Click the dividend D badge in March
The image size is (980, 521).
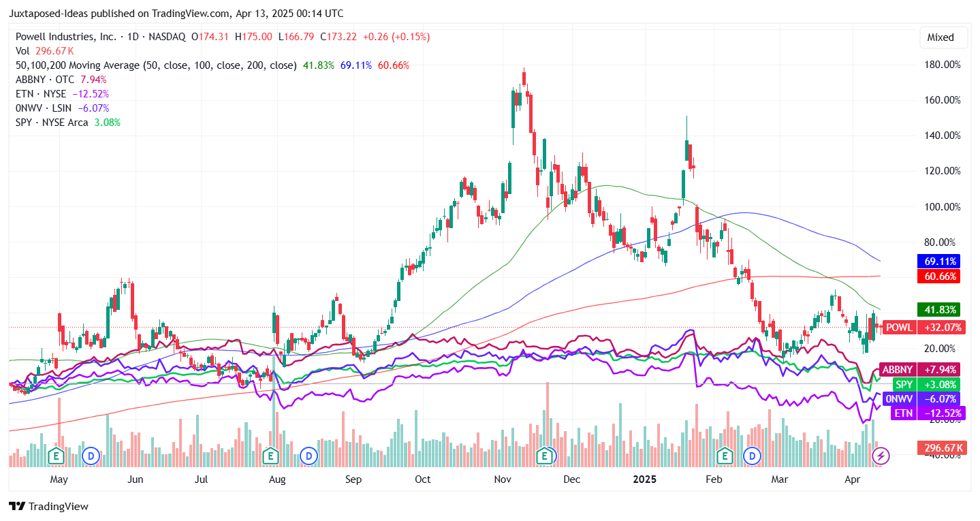pos(752,456)
